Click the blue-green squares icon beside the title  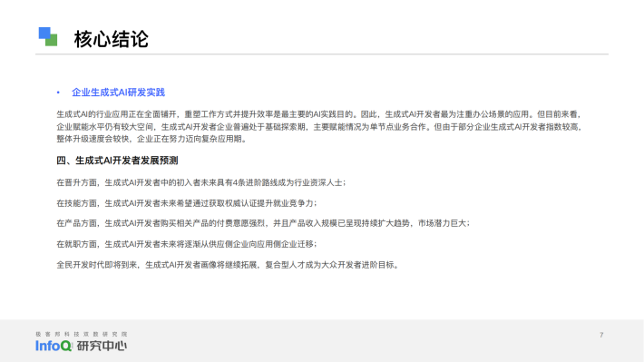48,36
